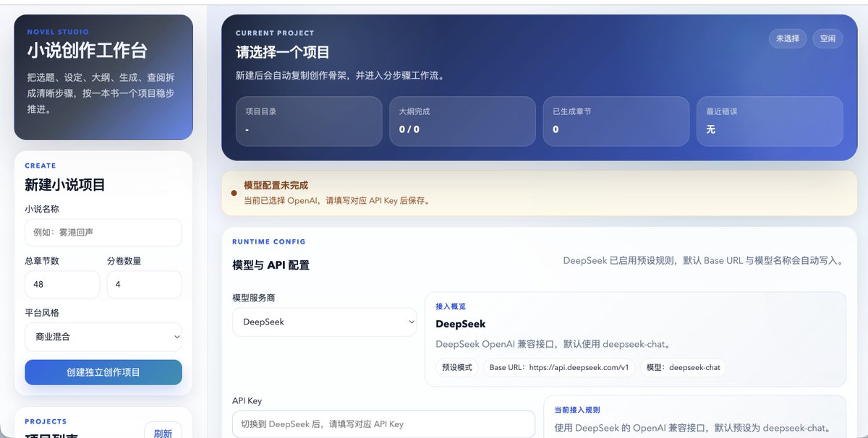Open the 模型服务商 dropdown showing DeepSeek

point(324,322)
